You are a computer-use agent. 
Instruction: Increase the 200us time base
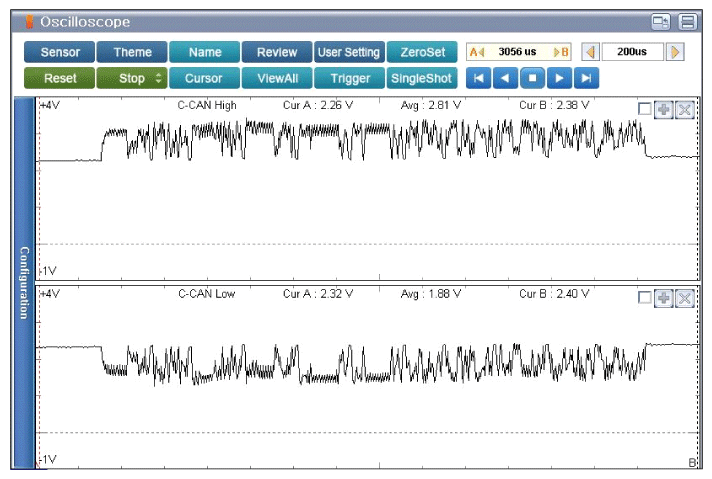(675, 52)
